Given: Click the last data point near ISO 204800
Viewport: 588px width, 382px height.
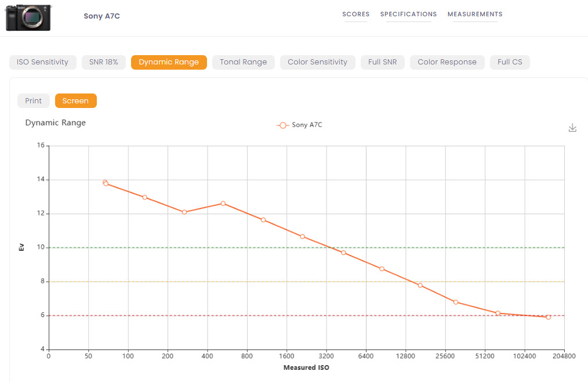Looking at the screenshot, I should pos(548,318).
